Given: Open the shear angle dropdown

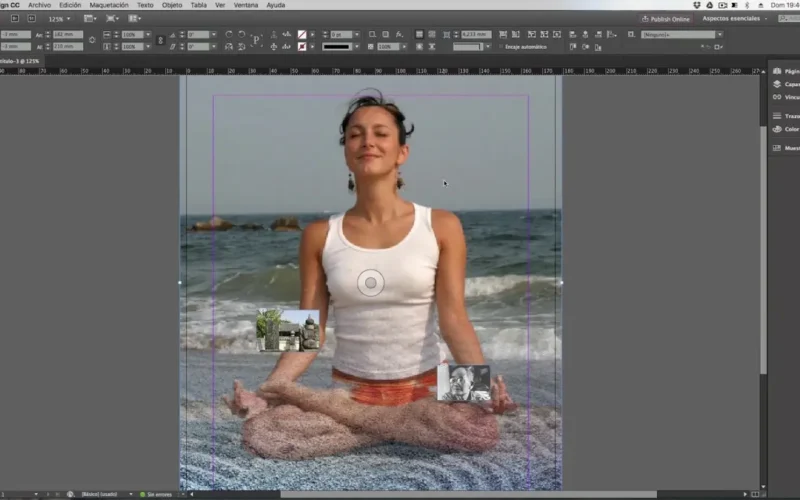Looking at the screenshot, I should (214, 46).
